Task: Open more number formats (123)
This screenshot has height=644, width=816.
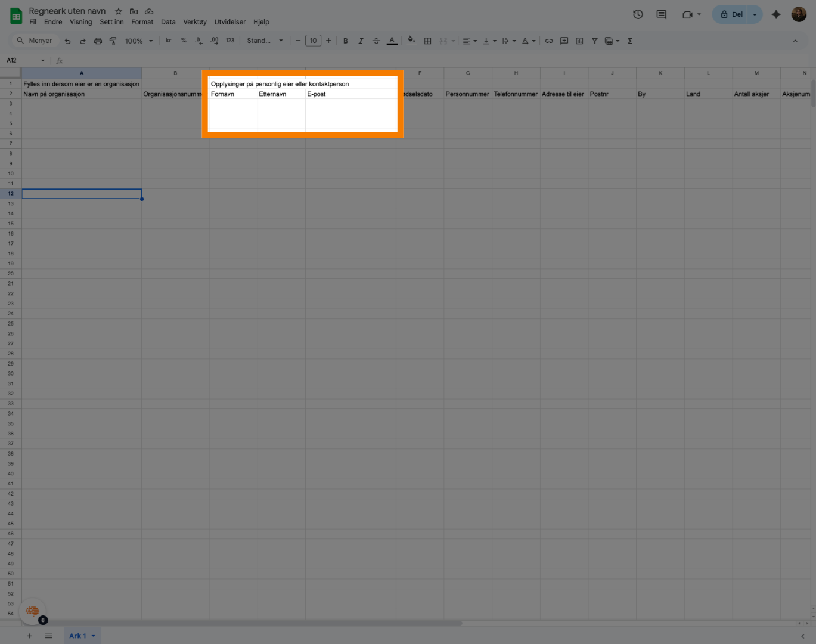Action: pos(230,41)
